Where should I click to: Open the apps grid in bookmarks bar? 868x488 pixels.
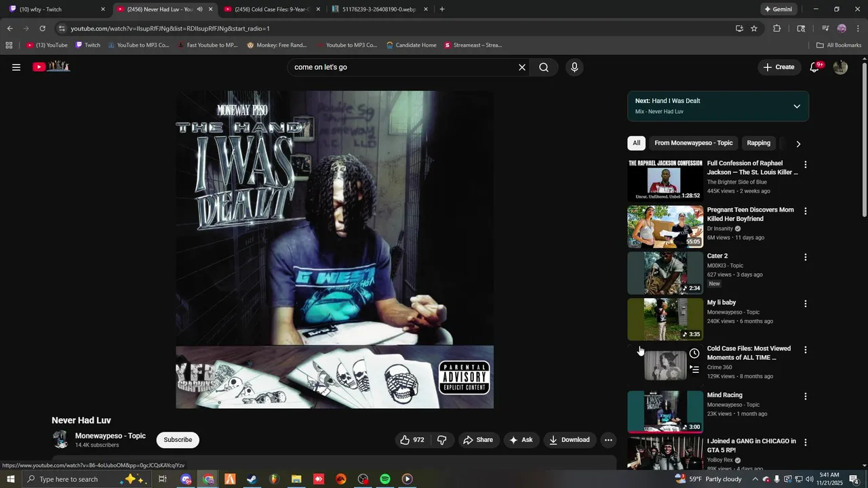point(9,45)
